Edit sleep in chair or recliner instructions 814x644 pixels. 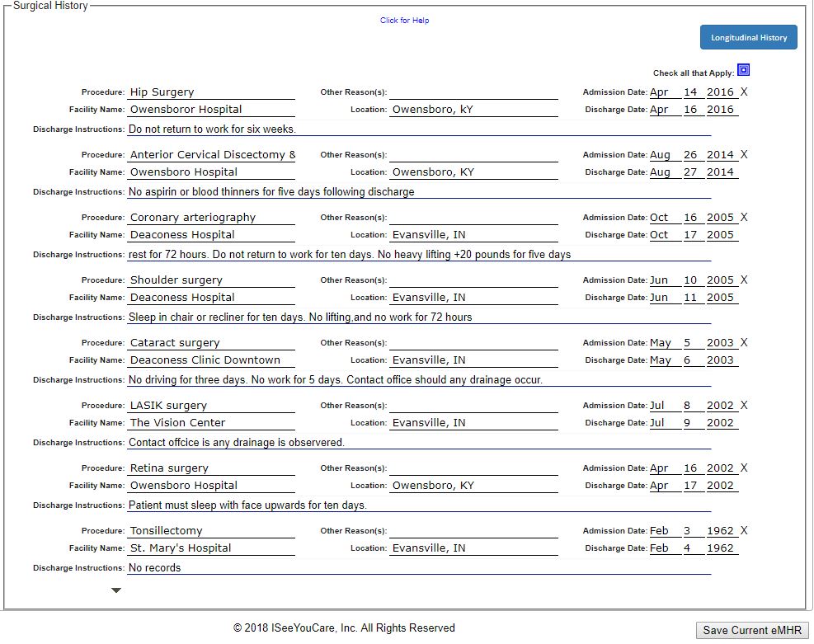(420, 317)
